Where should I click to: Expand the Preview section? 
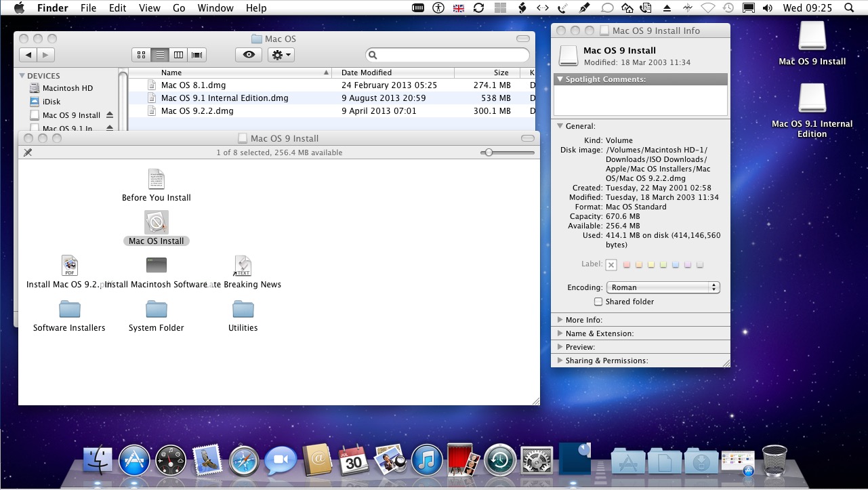coord(560,347)
